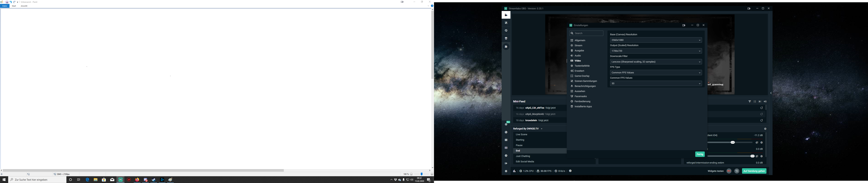Skip the current alert in Mini-Feed
Screen dimensions: 868x183
tap(760, 101)
